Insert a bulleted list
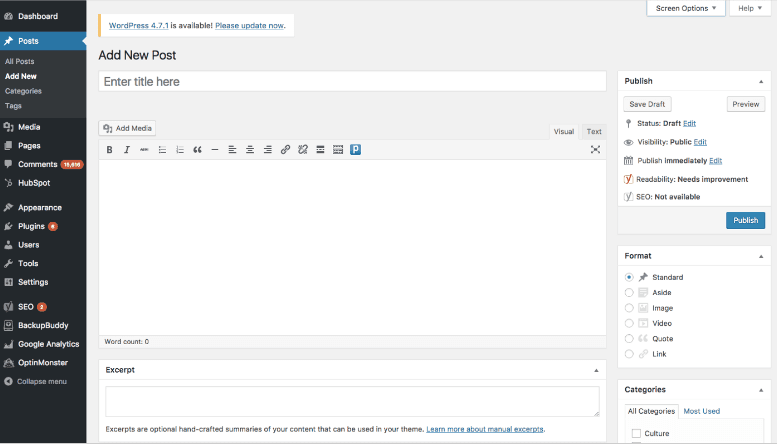777x444 pixels. click(x=162, y=150)
